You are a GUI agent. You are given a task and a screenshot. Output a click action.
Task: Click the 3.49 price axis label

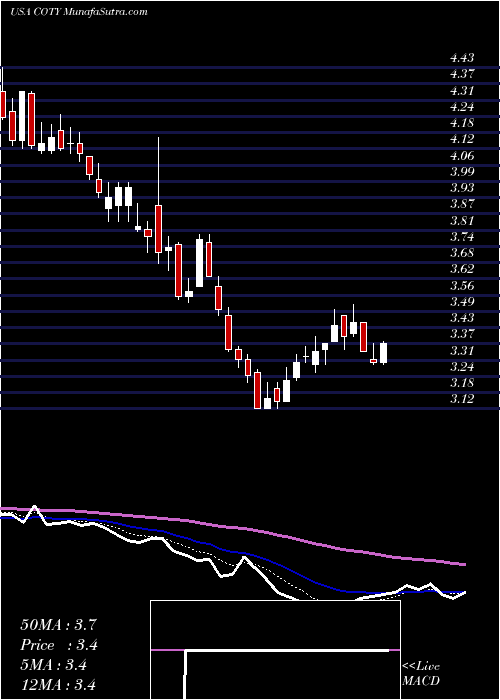(462, 302)
